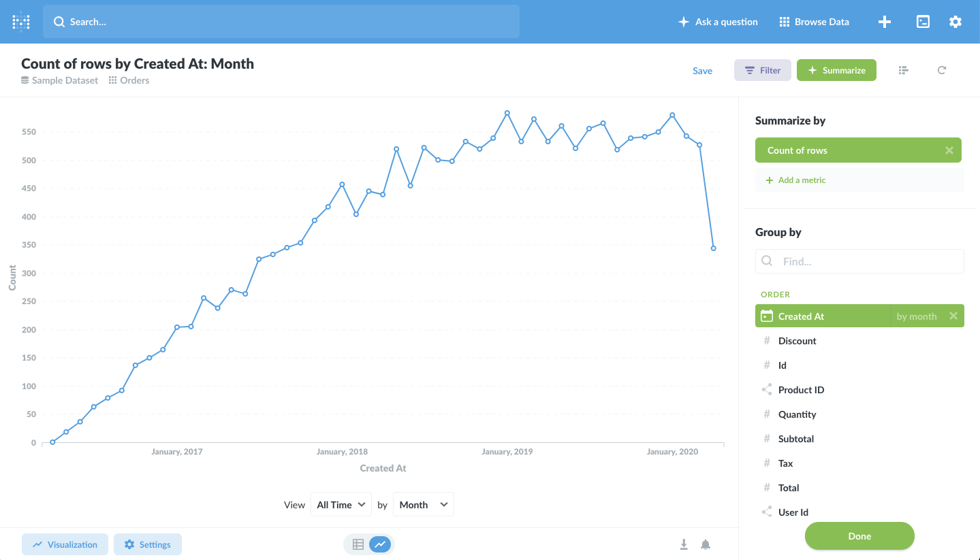Click the alert bell icon
980x560 pixels.
point(706,544)
